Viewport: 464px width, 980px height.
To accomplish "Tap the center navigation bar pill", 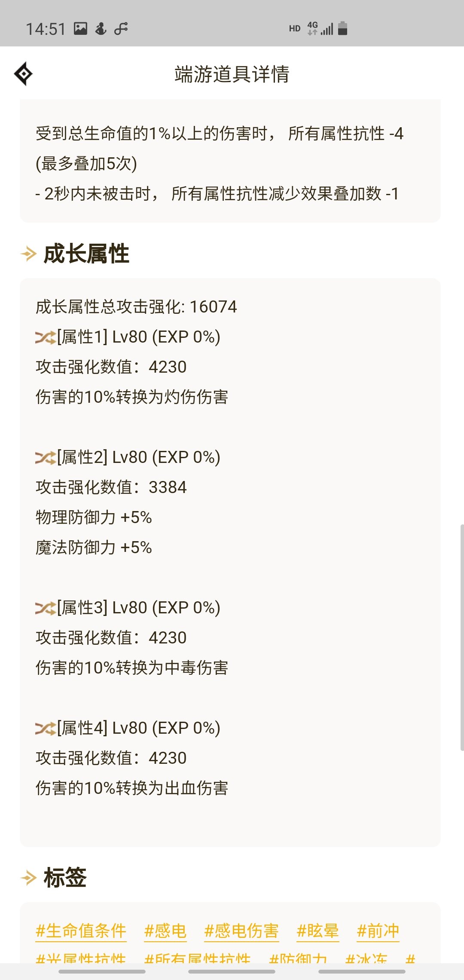I will tap(232, 971).
